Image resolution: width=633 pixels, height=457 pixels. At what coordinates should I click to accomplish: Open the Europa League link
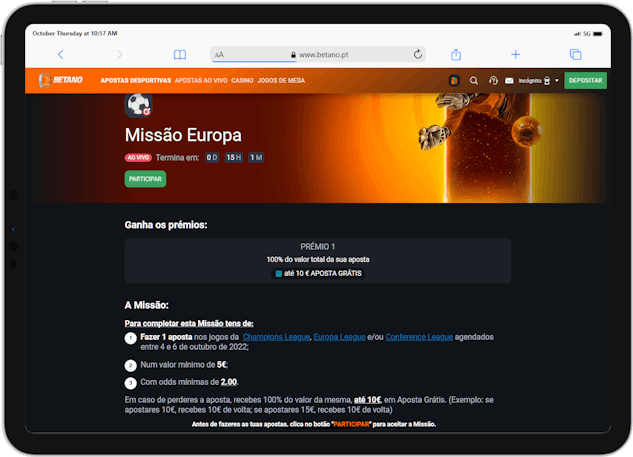(339, 337)
